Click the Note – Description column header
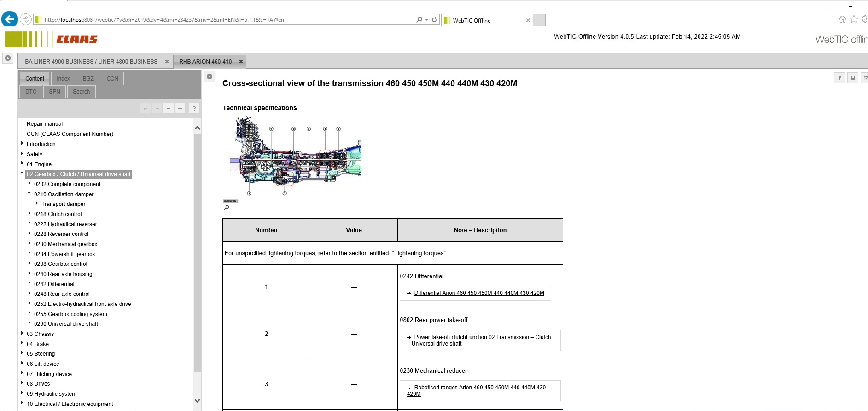 (x=480, y=230)
